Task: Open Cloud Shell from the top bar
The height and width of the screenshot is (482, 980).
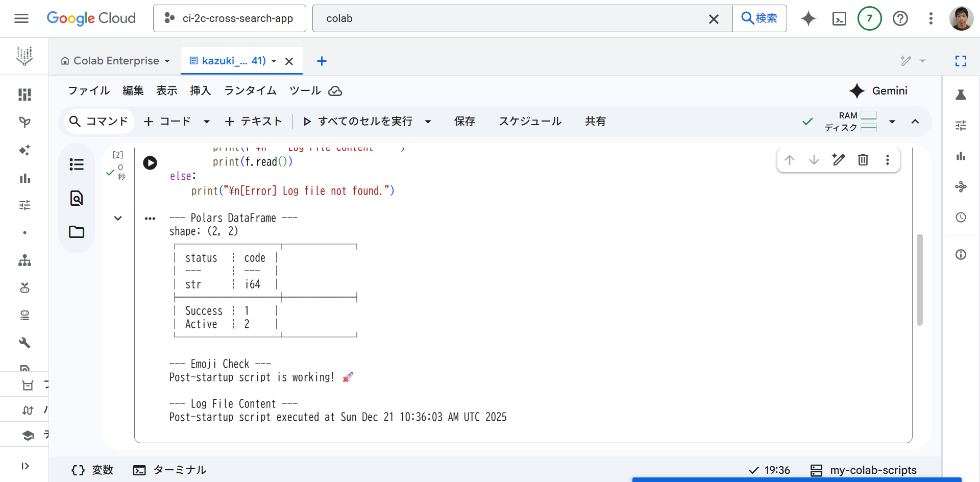Action: (839, 18)
